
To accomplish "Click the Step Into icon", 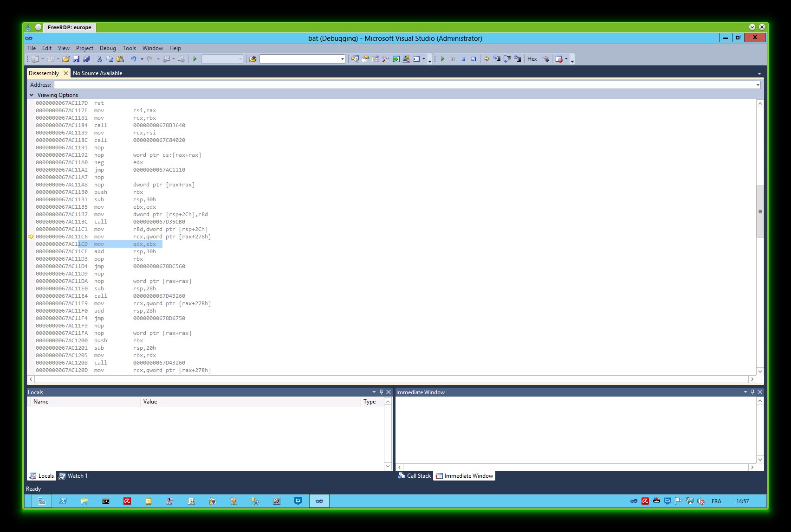I will point(497,59).
